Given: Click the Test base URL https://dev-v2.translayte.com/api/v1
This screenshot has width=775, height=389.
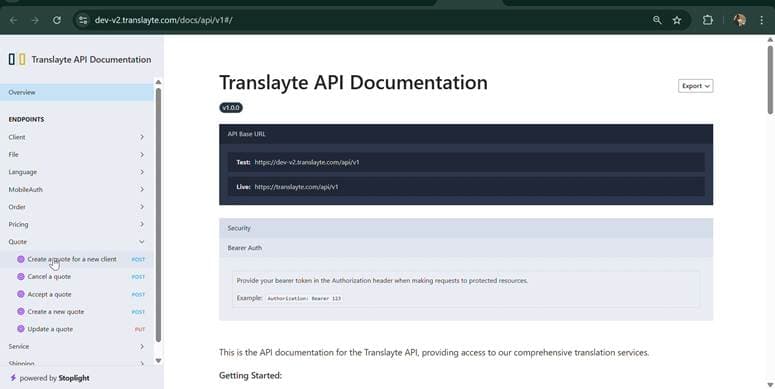Looking at the screenshot, I should [x=307, y=162].
